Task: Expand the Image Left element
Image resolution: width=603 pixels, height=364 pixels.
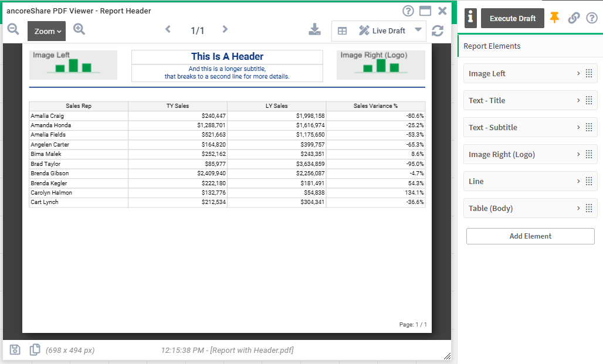Action: pos(578,73)
